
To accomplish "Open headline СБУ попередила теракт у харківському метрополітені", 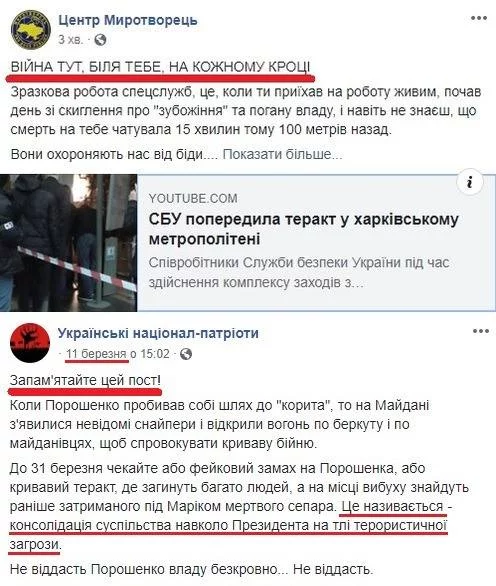I will click(x=304, y=229).
